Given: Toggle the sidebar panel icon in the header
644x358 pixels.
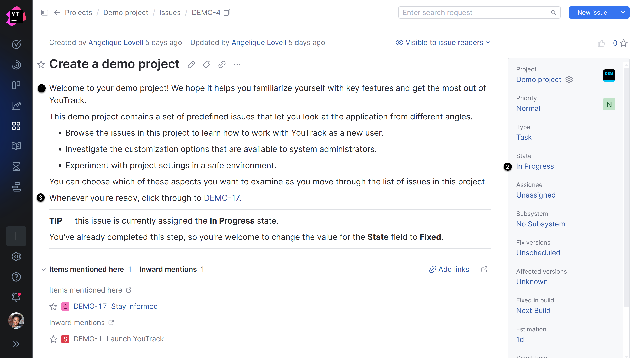Looking at the screenshot, I should pyautogui.click(x=44, y=13).
